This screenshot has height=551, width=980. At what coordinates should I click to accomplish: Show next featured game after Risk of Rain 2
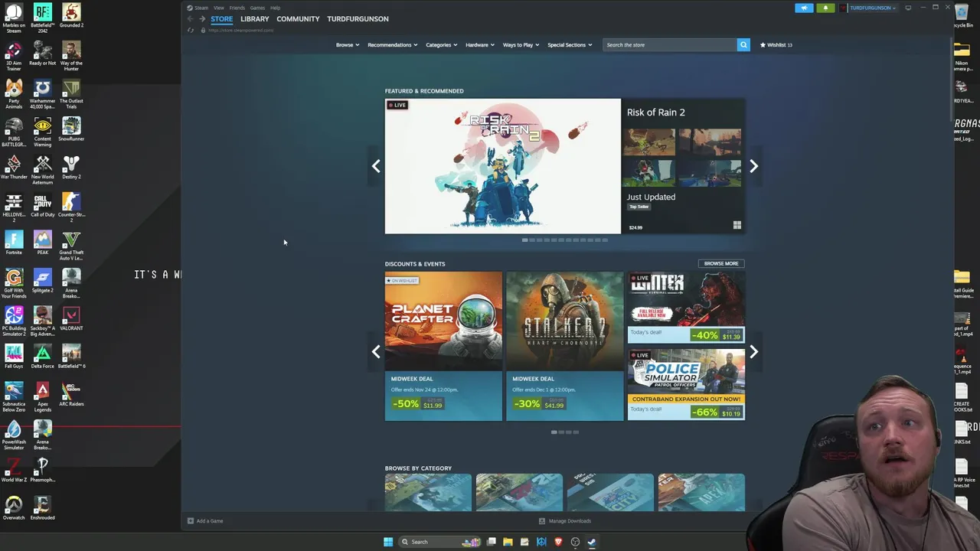pyautogui.click(x=753, y=166)
